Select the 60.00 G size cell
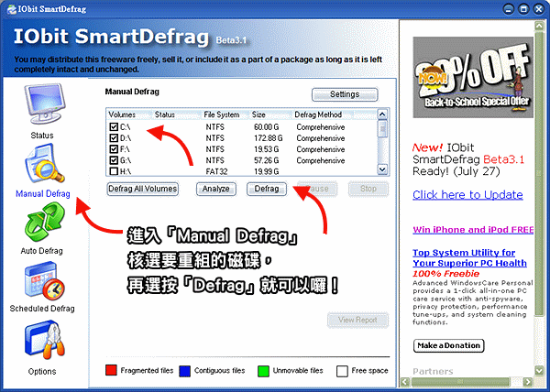This screenshot has height=392, width=550. click(x=266, y=127)
